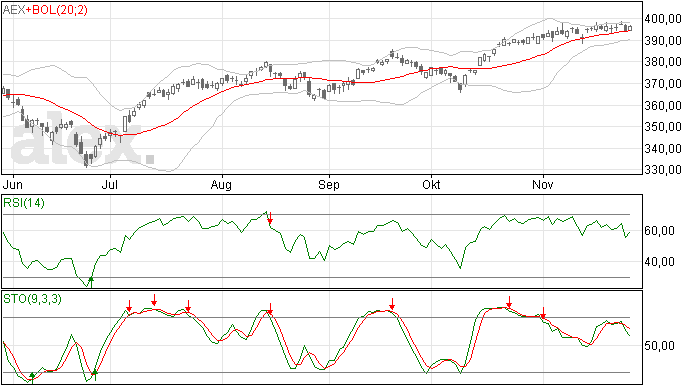Image resolution: width=690 pixels, height=387 pixels.
Task: Click the September red arrow in STO panel
Action: [392, 304]
